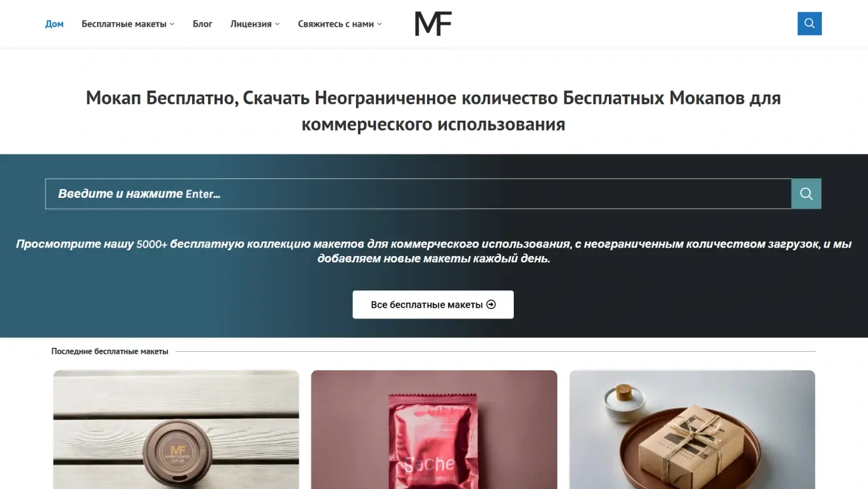Open the Дом menu item
The width and height of the screenshot is (868, 489).
pyautogui.click(x=54, y=24)
